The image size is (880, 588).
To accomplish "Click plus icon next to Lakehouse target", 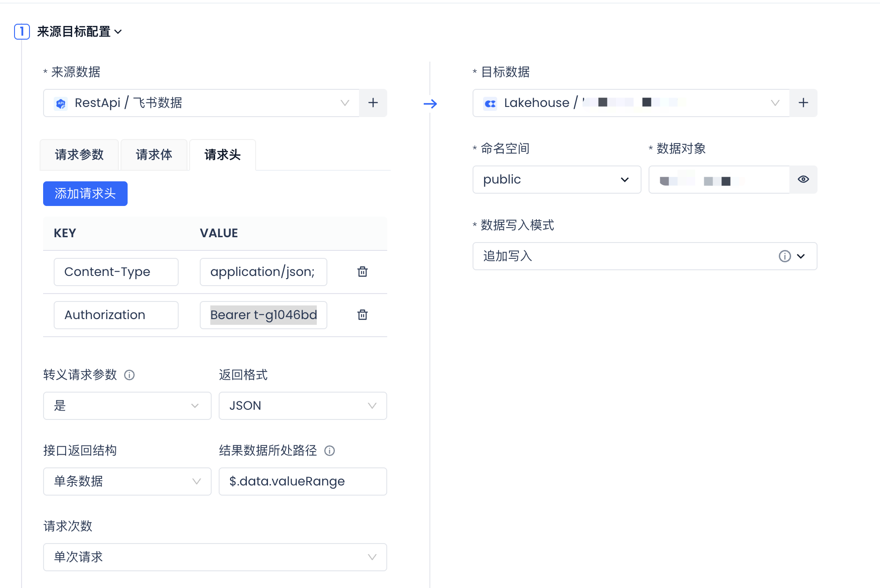I will coord(803,103).
